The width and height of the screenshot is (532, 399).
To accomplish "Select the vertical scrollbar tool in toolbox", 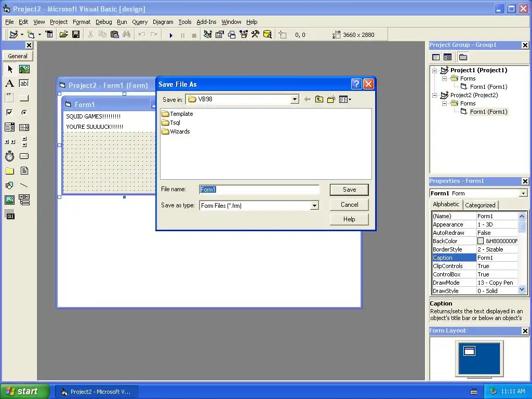I will tap(24, 141).
